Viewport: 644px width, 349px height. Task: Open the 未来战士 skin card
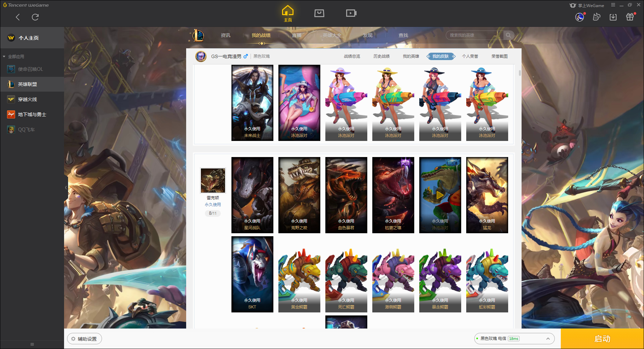tap(252, 103)
